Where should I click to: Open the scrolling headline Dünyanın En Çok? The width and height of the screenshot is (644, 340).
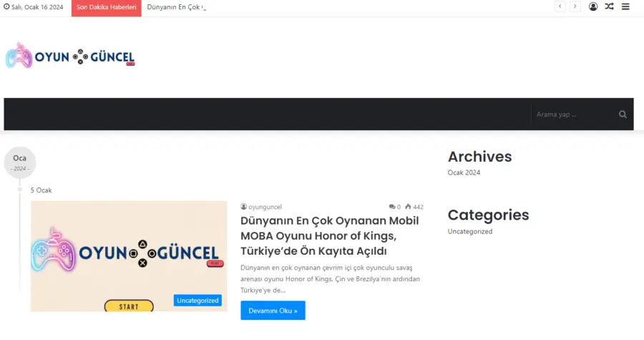[x=176, y=7]
